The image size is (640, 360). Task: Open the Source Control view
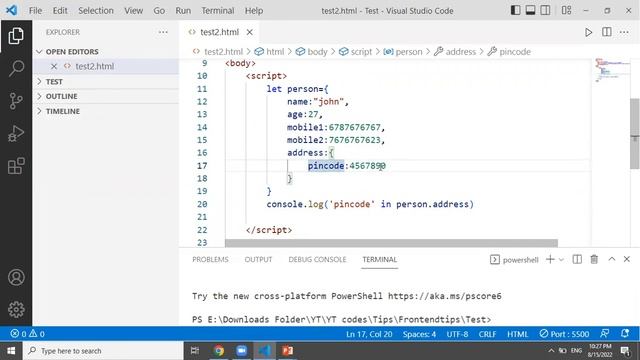pyautogui.click(x=16, y=101)
